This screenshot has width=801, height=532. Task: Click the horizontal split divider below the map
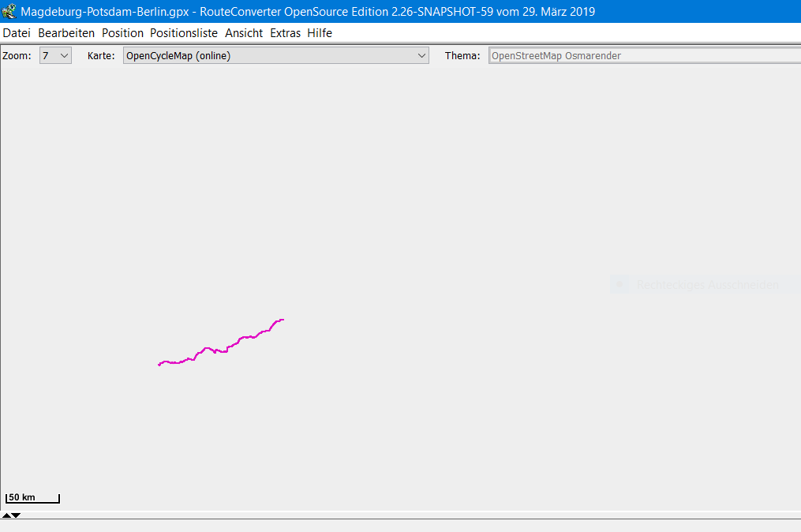click(x=400, y=519)
